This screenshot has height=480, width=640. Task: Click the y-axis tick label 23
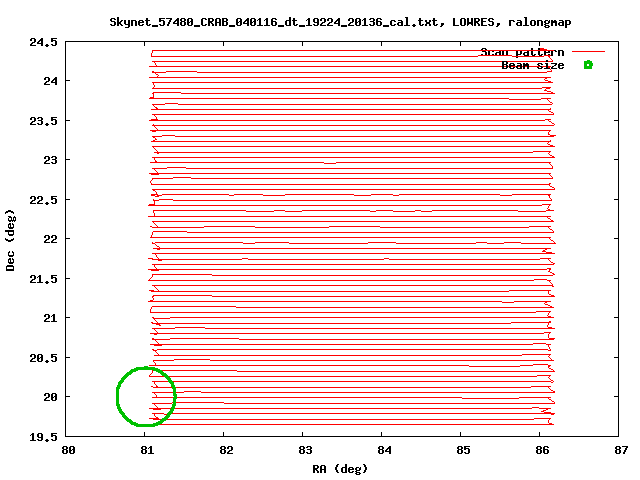(x=51, y=160)
